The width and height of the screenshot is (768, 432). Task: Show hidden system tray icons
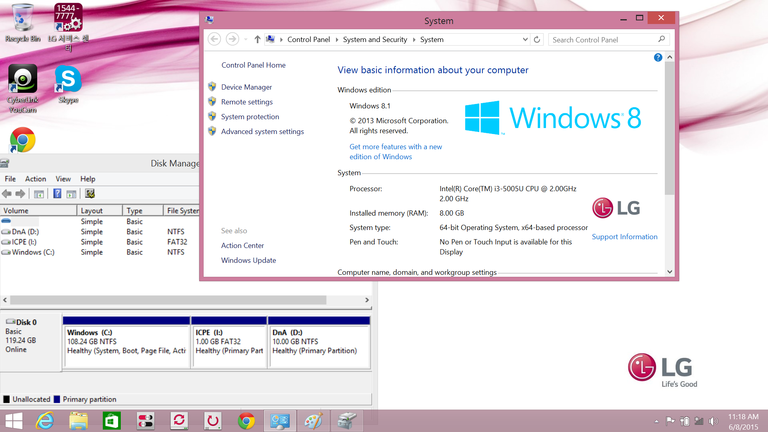click(656, 421)
